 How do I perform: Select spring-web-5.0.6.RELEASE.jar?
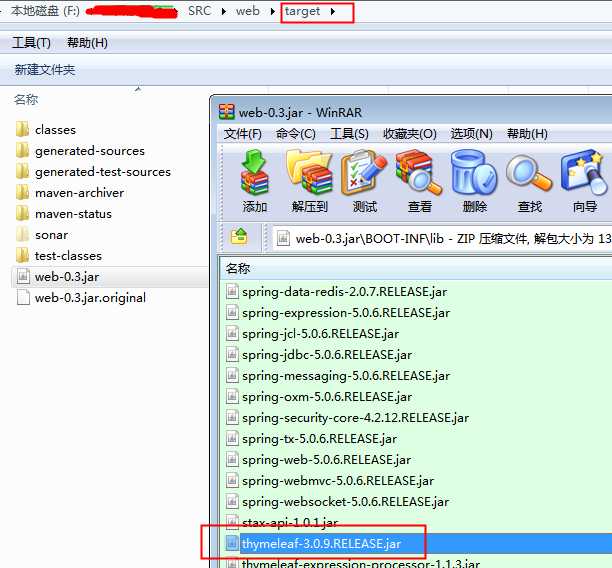tap(326, 460)
